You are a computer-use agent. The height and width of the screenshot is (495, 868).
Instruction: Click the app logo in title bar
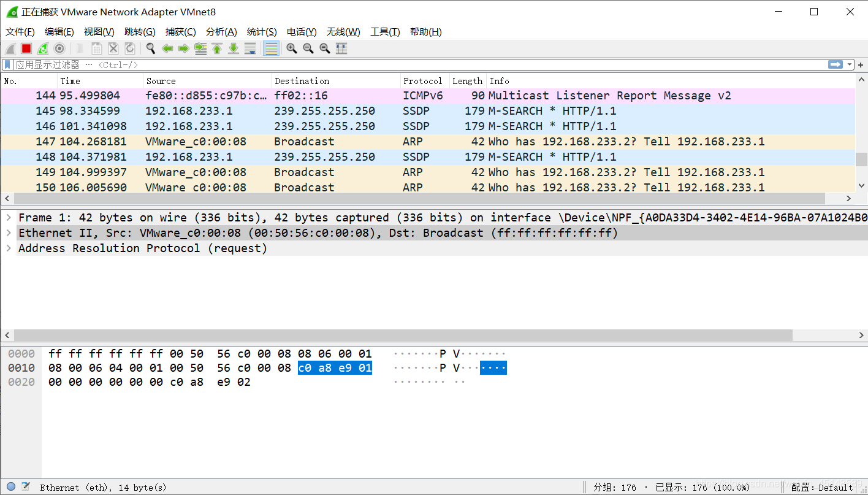click(x=12, y=12)
